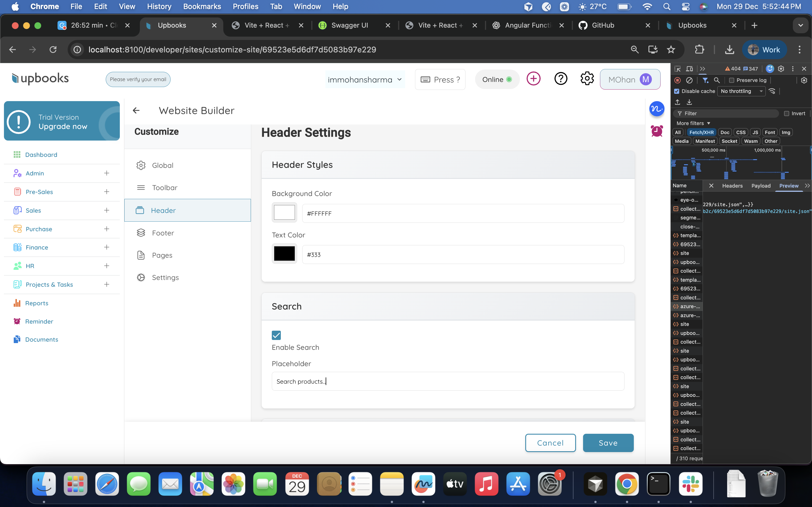Select the Toolbar customization option
The image size is (812, 507).
click(165, 187)
